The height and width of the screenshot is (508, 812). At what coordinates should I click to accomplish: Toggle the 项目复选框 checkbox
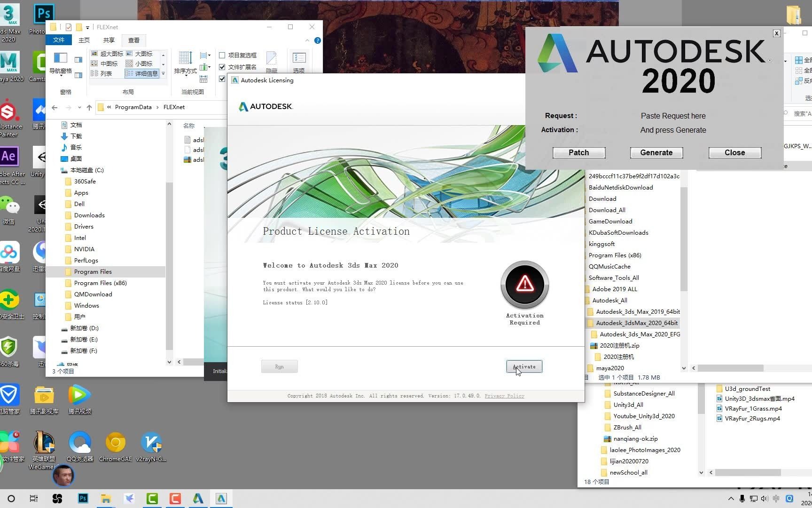[222, 55]
